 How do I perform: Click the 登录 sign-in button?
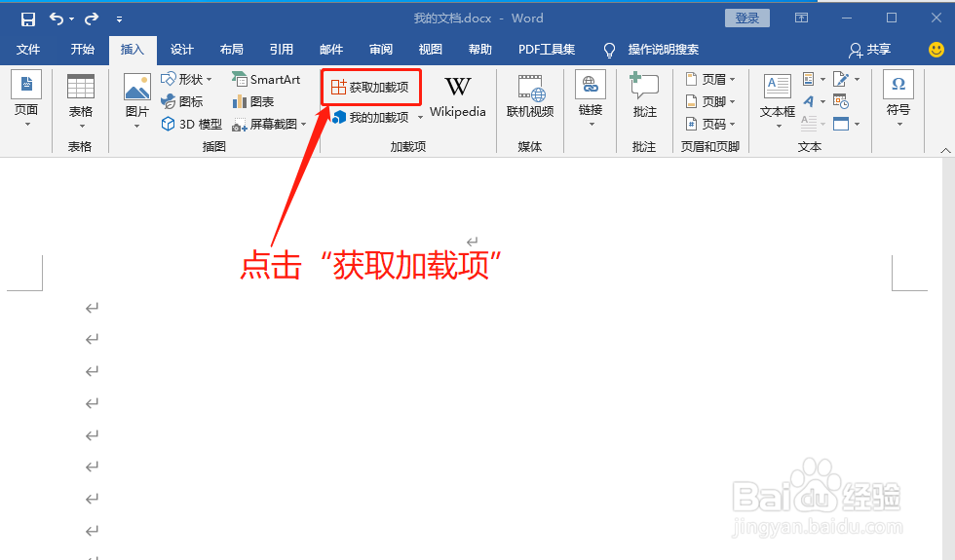[x=746, y=19]
